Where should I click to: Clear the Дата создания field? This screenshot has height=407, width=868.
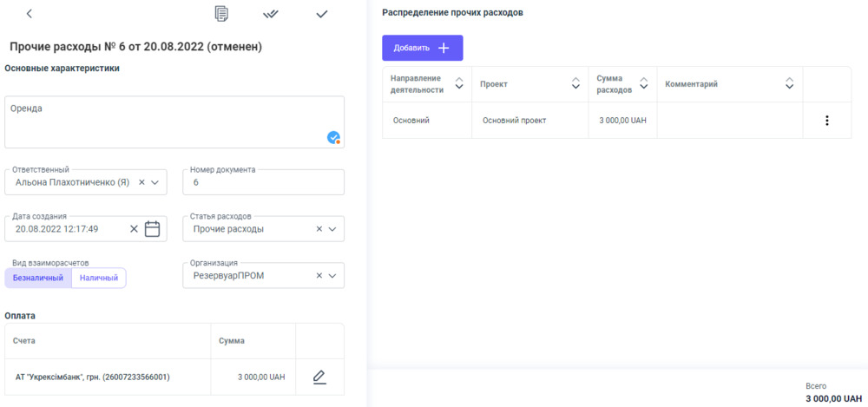[134, 229]
